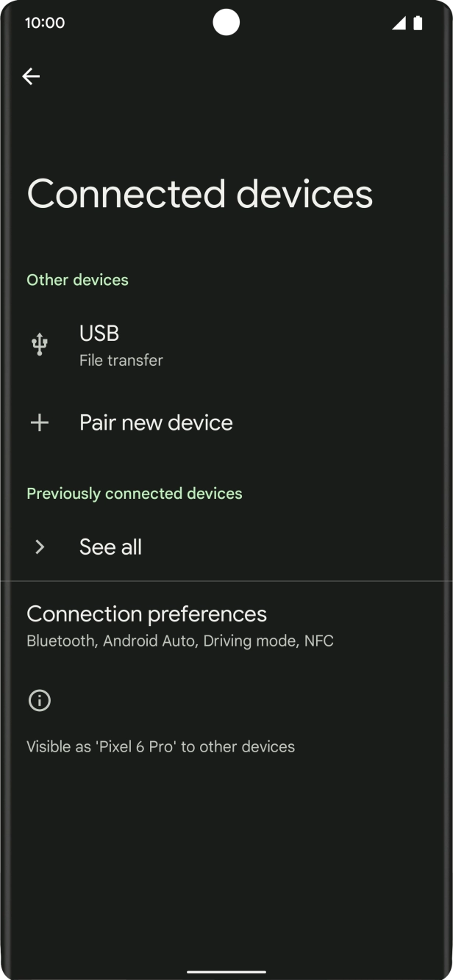Tap the Connected devices page title
This screenshot has width=453, height=980.
tap(199, 193)
